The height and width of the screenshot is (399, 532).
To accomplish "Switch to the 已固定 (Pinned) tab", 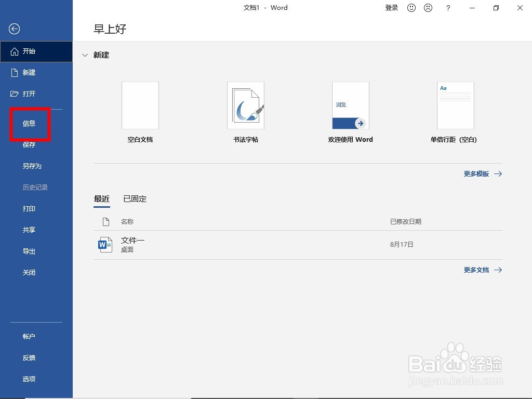I will coord(135,198).
